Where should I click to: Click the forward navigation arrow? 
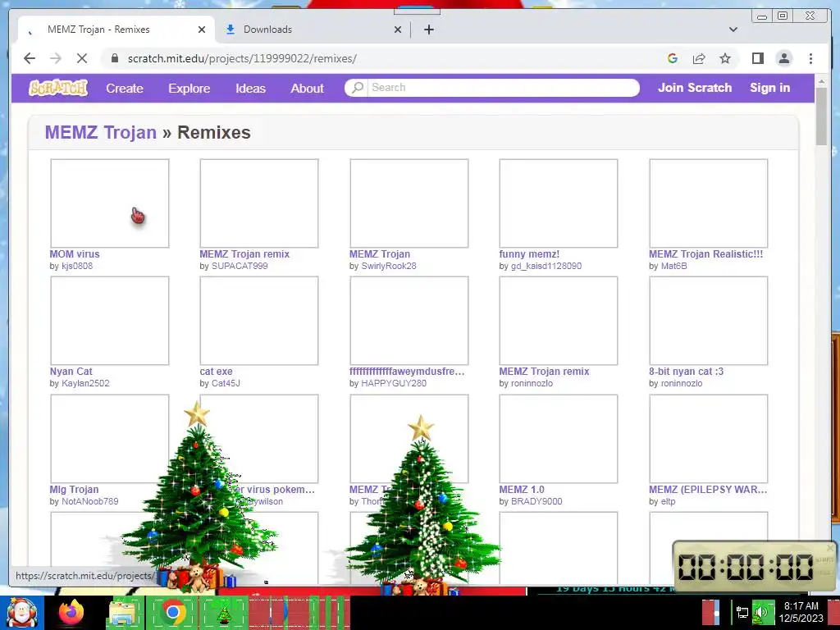56,58
